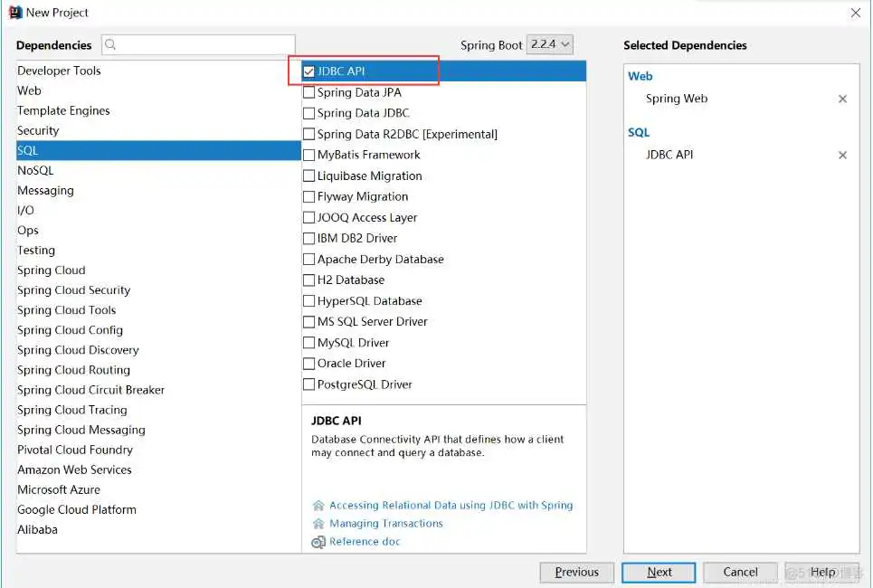Open the Spring Boot version dropdown
Viewport: 873px width, 588px height.
[550, 44]
